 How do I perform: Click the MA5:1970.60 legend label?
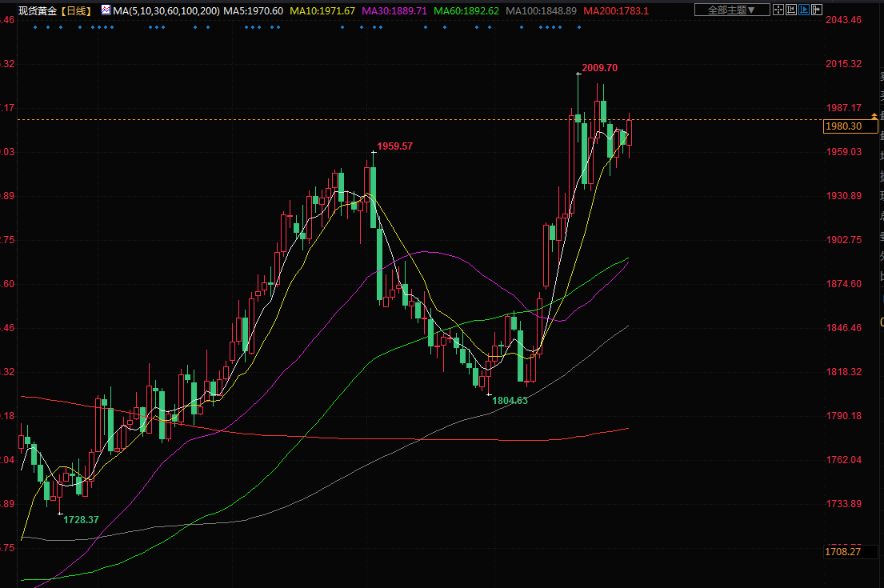click(253, 10)
